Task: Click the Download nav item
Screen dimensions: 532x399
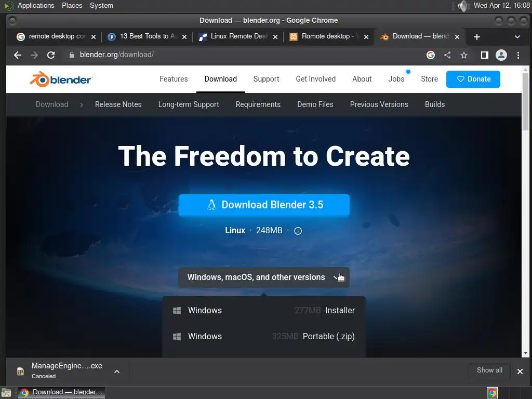Action: coord(220,79)
